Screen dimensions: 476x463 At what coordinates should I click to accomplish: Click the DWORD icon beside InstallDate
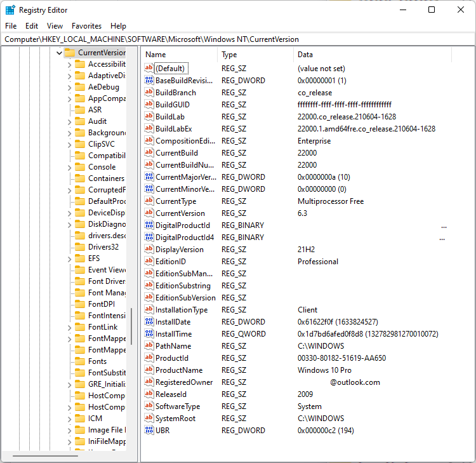[x=149, y=322]
